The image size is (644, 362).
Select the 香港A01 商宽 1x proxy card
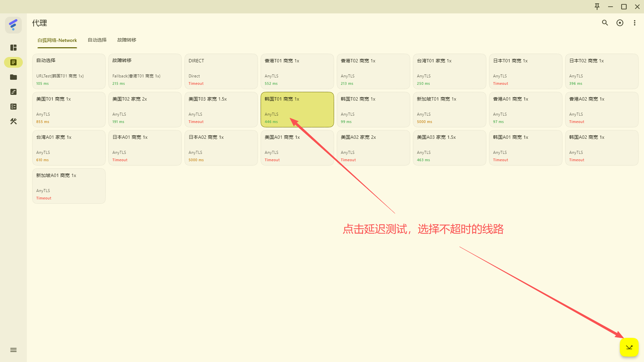pyautogui.click(x=525, y=110)
